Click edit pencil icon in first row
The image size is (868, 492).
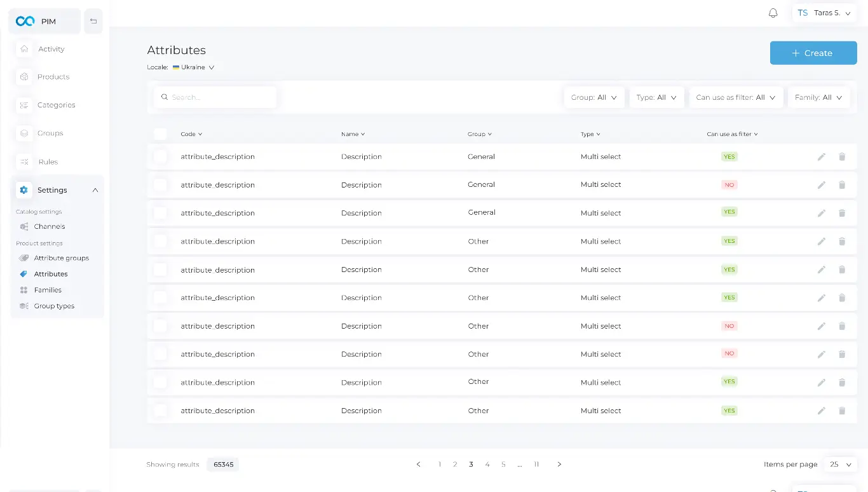point(821,157)
